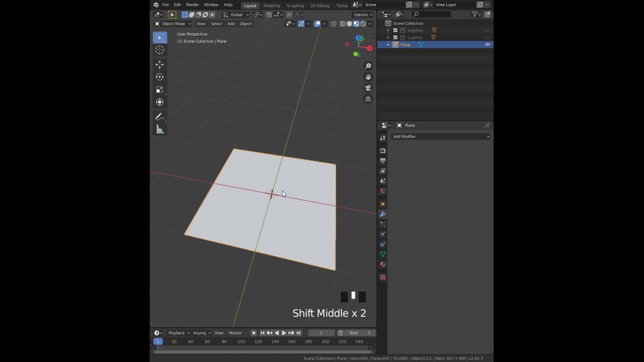Viewport: 644px width, 362px height.
Task: Open the Object Mode dropdown
Action: click(172, 23)
